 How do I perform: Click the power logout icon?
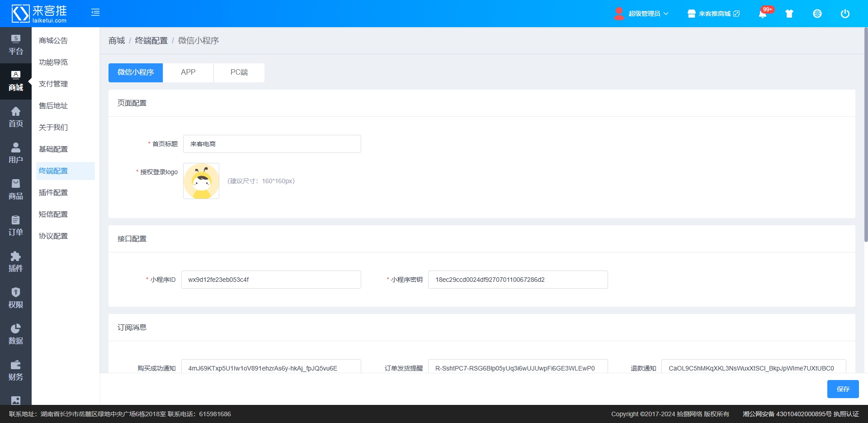click(845, 14)
